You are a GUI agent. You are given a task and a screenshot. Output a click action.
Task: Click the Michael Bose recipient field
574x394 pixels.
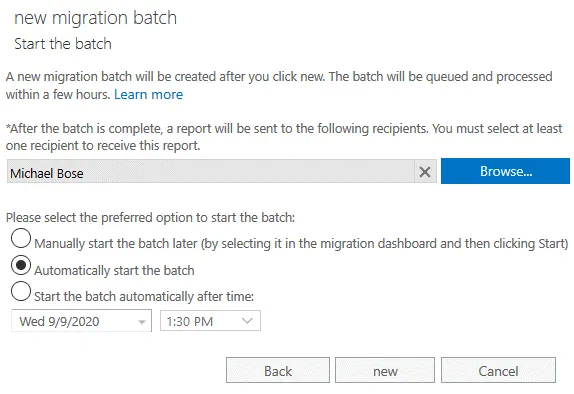(x=211, y=171)
